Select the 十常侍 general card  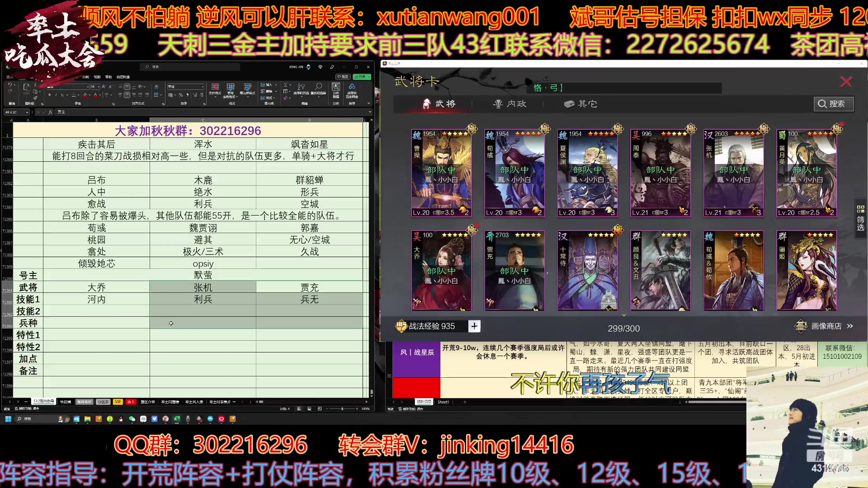(587, 270)
